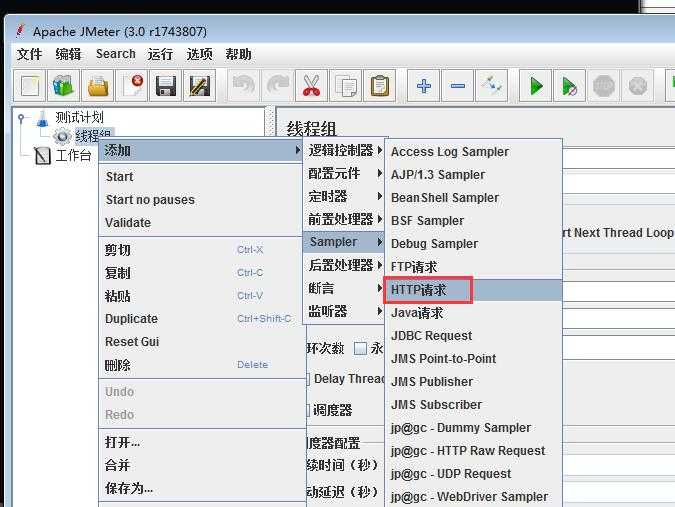Collapse all nodes with minus icon
Image resolution: width=675 pixels, height=507 pixels.
(458, 85)
